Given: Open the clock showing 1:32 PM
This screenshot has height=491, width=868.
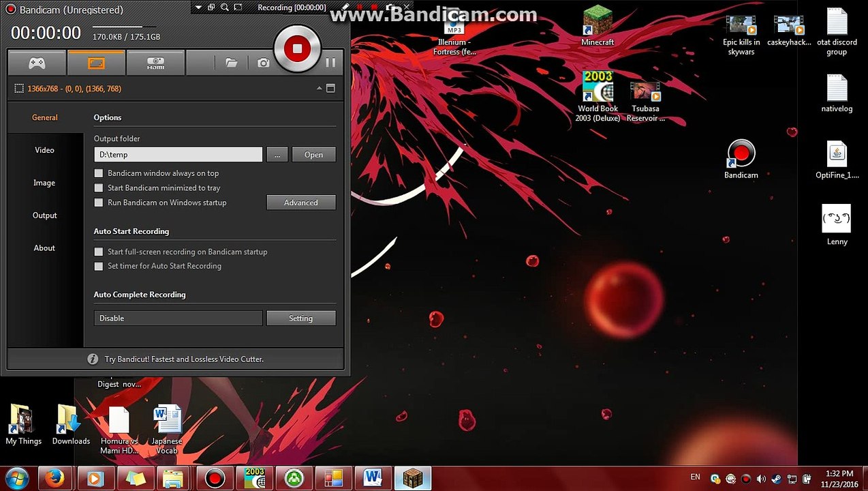Looking at the screenshot, I should tap(839, 479).
